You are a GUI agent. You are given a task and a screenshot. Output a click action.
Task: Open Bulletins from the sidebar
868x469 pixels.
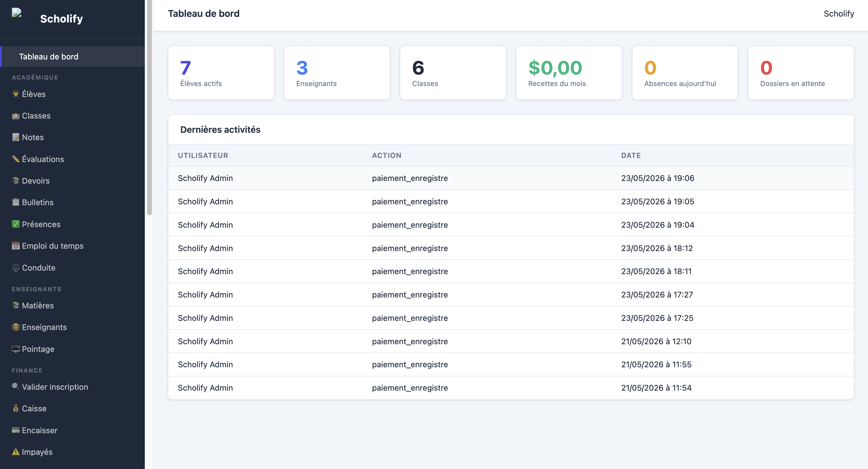[x=72, y=202]
